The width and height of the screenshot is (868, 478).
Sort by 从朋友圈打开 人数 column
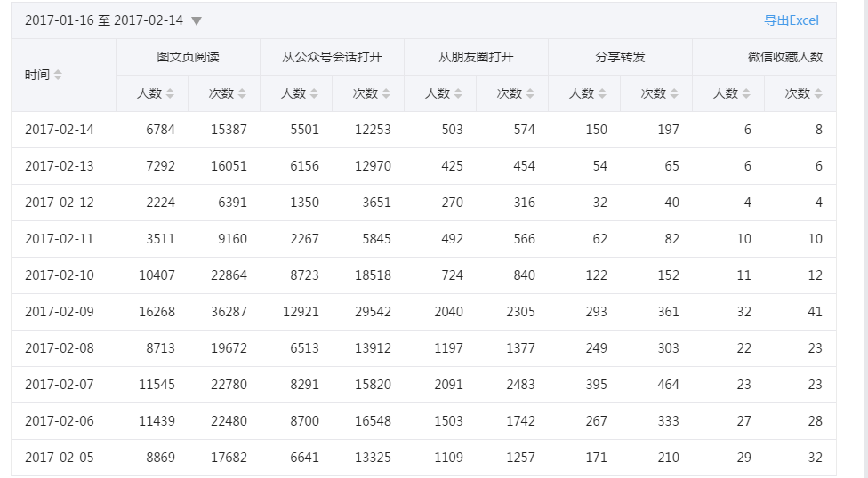tap(458, 93)
